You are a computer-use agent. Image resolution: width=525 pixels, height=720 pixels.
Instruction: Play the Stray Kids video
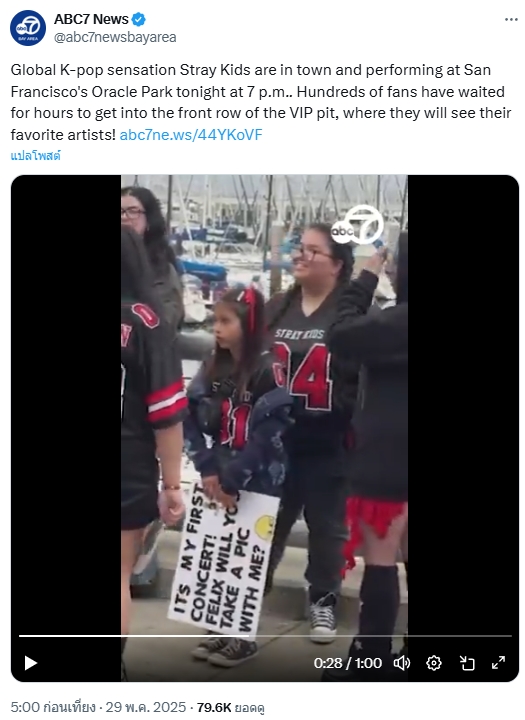coord(30,663)
